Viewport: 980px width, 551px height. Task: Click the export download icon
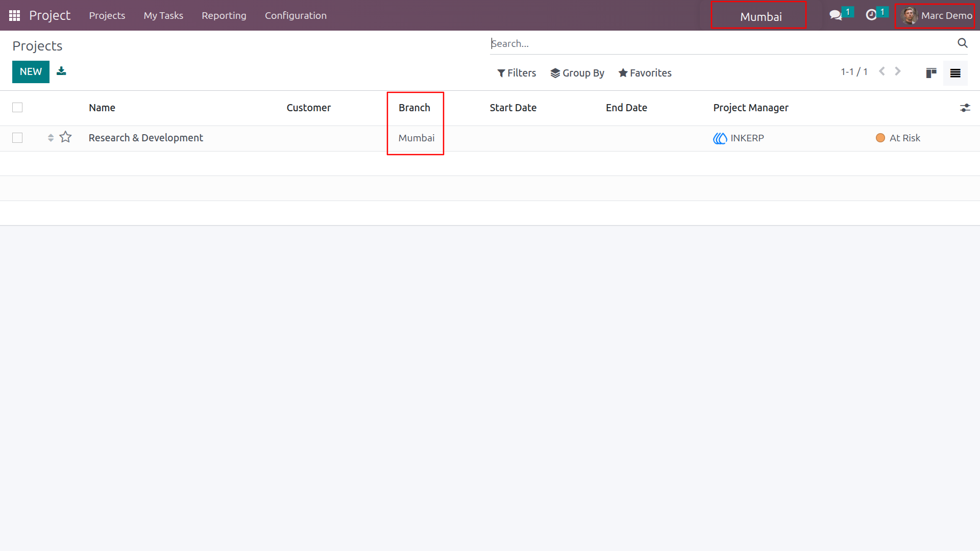[x=61, y=71]
